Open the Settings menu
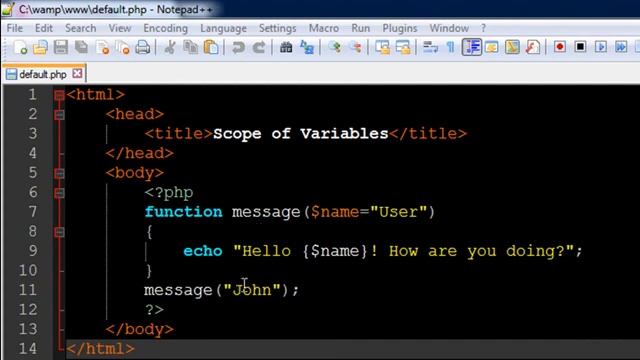This screenshot has height=360, width=640. (278, 28)
